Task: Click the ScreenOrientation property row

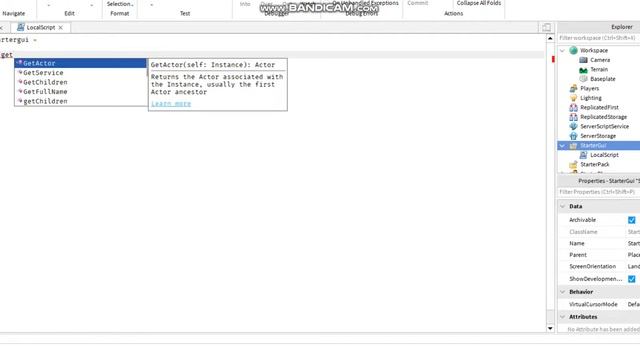Action: [599, 267]
